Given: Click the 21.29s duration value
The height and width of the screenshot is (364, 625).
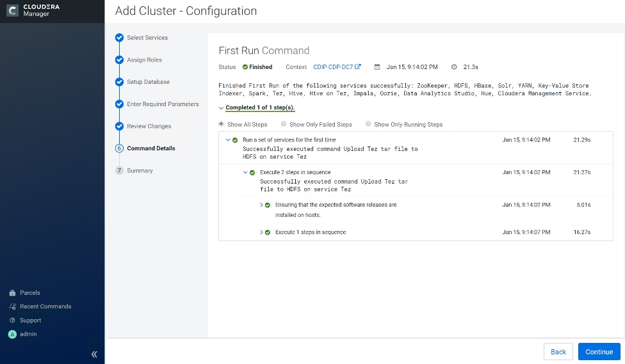Looking at the screenshot, I should 582,140.
